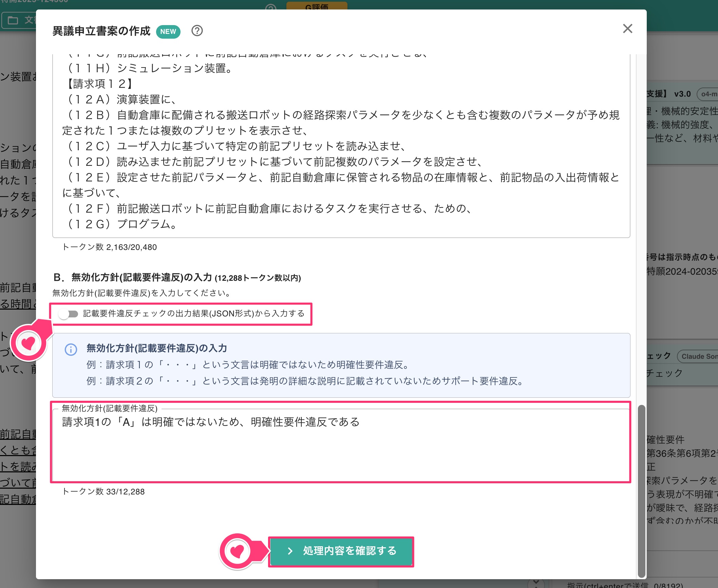
Task: Click the claims text area containing 請求項１２
Action: point(341,146)
